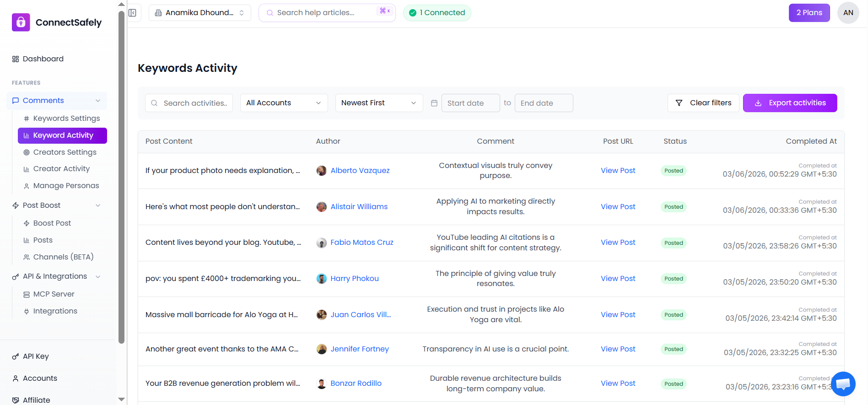Open the All Accounts dropdown
Screen dimensions: 868x405
284,103
